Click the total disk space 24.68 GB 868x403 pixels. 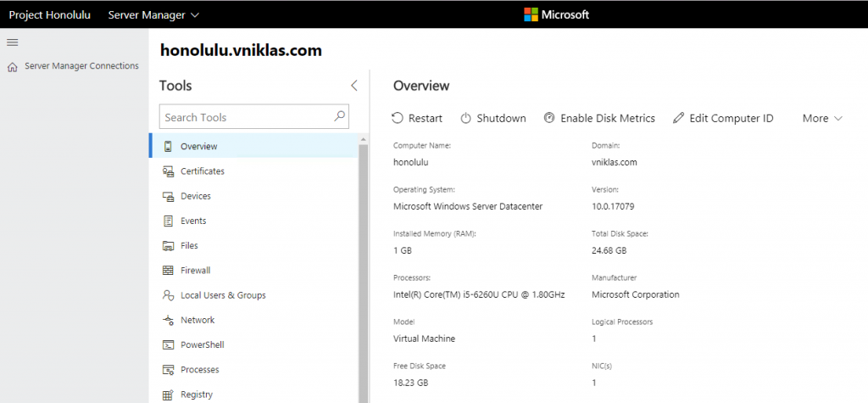(609, 250)
